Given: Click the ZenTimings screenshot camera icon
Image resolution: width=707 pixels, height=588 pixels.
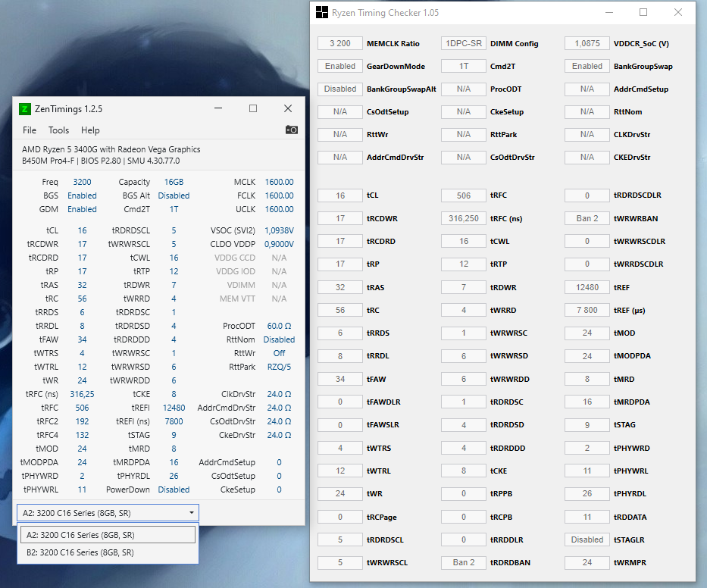Looking at the screenshot, I should point(291,130).
